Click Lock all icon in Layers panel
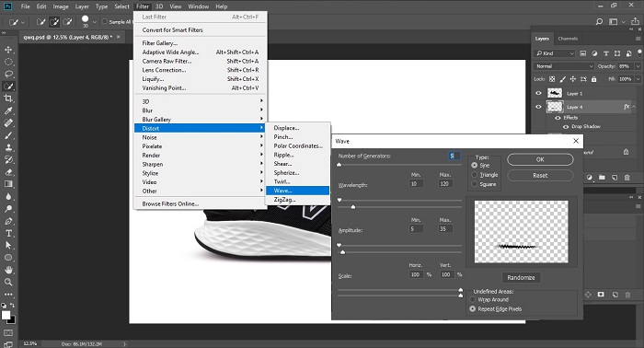The height and width of the screenshot is (348, 644). [594, 79]
